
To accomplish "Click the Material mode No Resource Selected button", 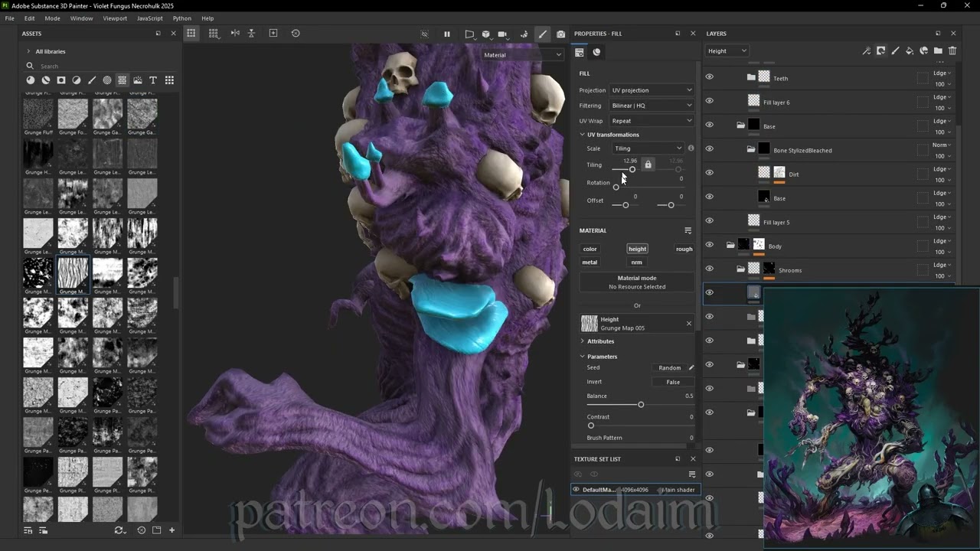I will pyautogui.click(x=637, y=282).
